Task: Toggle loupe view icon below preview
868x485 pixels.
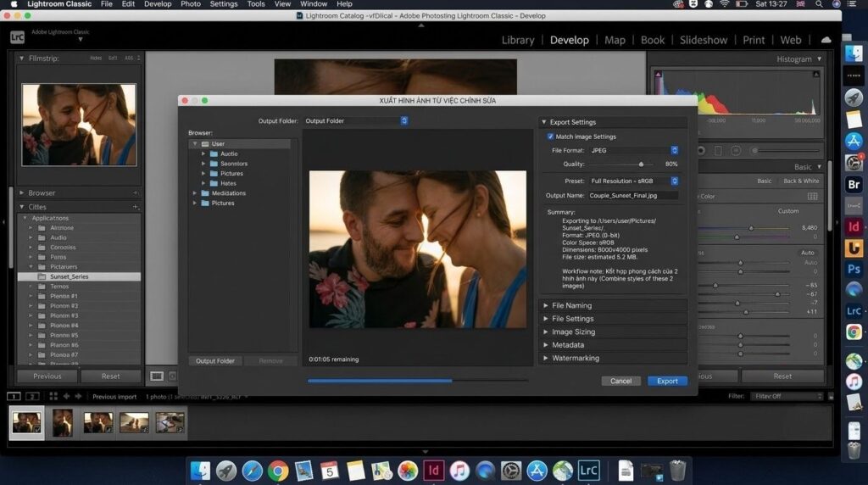Action: coord(157,376)
